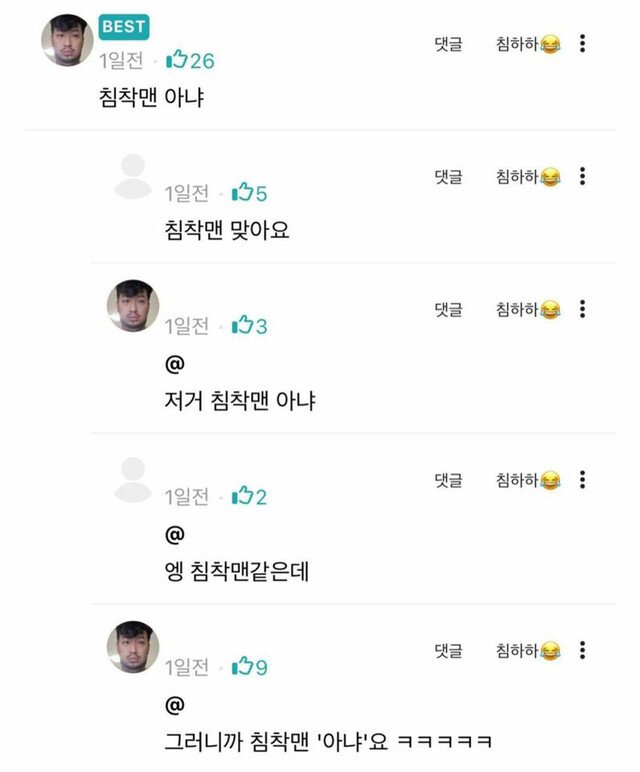Open more options for the BEST comment

coord(583,44)
